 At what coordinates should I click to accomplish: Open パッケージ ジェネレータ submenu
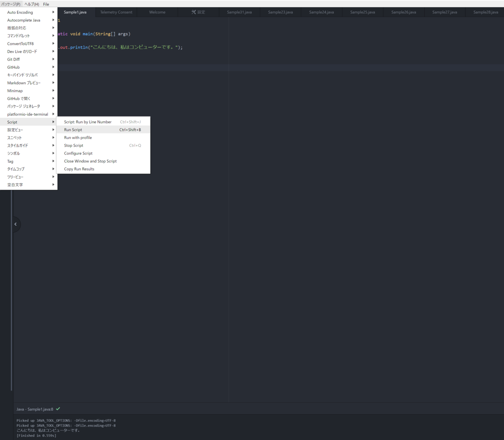(x=29, y=106)
